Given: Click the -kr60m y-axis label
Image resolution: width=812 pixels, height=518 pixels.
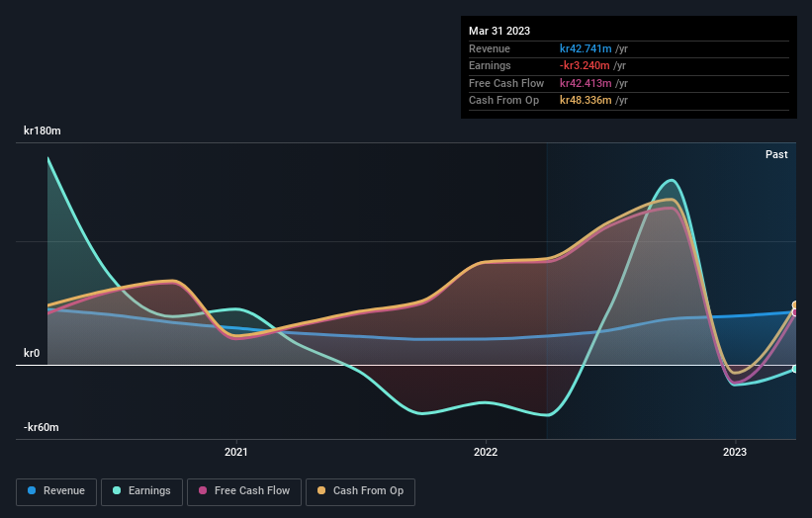Looking at the screenshot, I should coord(41,427).
